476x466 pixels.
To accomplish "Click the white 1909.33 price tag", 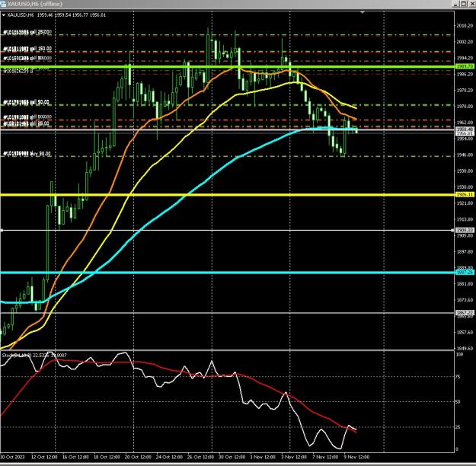I will click(465, 231).
